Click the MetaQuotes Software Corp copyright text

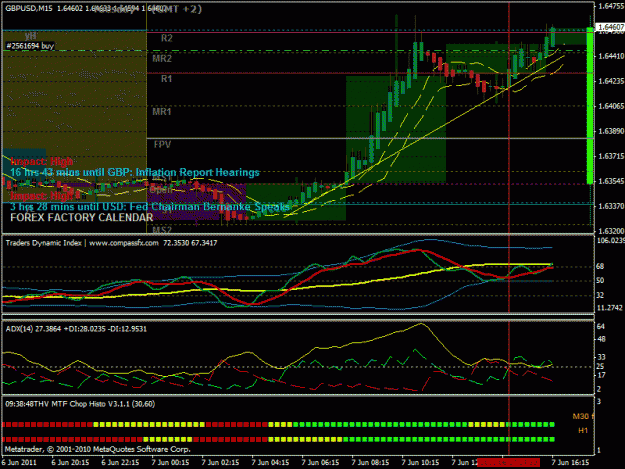click(98, 449)
